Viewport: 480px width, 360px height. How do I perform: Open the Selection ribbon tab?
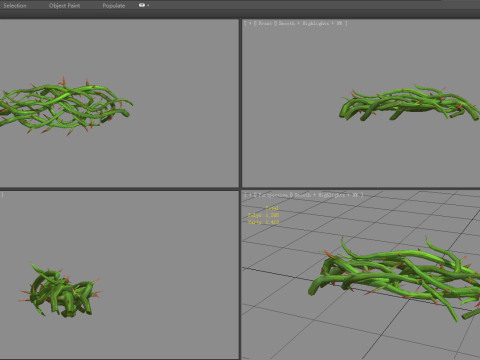15,5
